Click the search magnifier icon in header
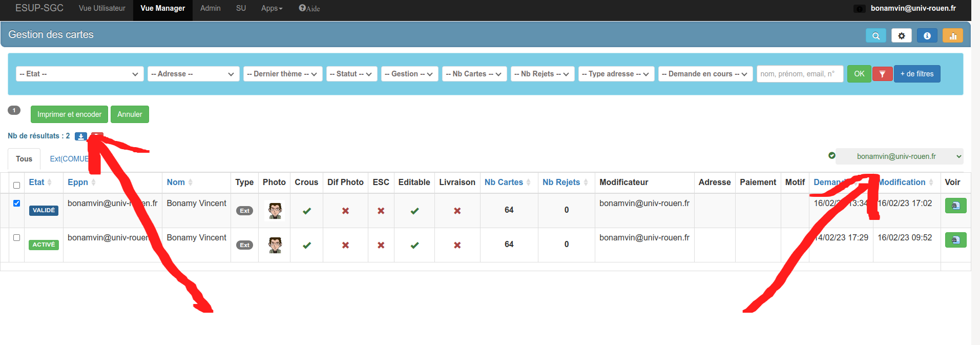 875,36
